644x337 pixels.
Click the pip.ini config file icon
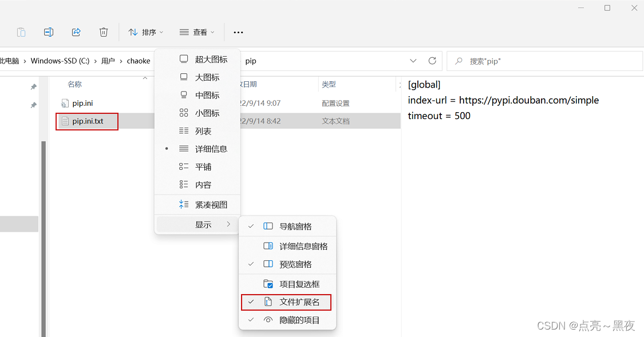point(65,103)
